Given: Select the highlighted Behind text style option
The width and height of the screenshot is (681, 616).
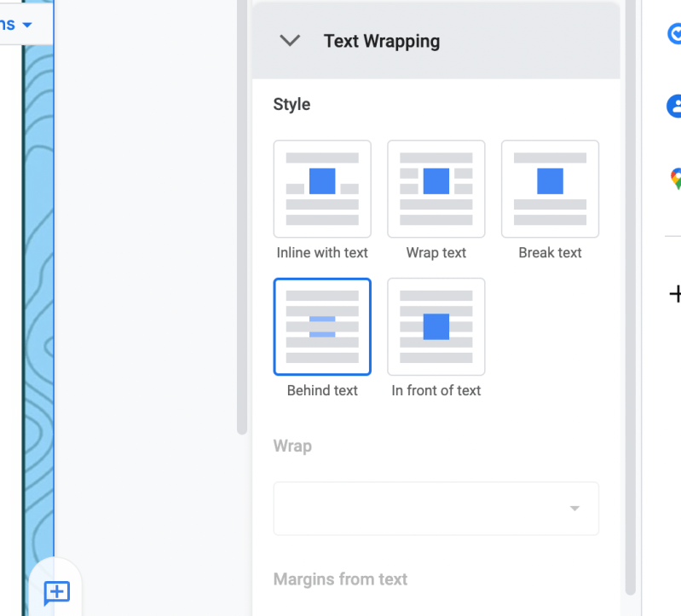Looking at the screenshot, I should point(322,326).
